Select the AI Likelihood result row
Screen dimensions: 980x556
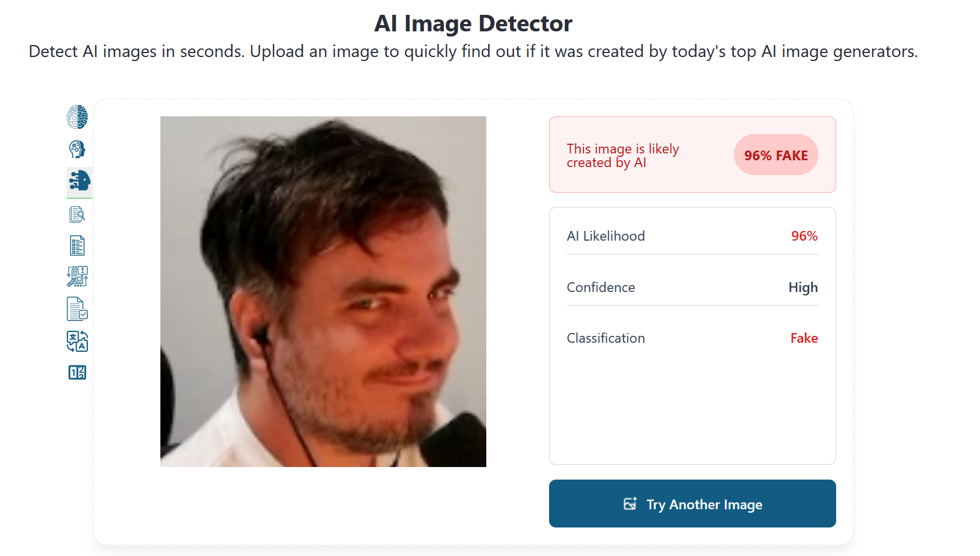(x=692, y=236)
